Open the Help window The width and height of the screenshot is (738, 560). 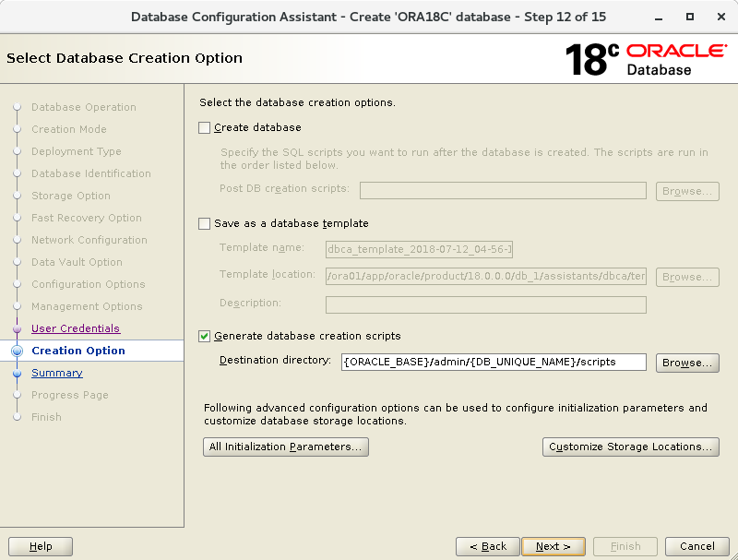pyautogui.click(x=41, y=546)
